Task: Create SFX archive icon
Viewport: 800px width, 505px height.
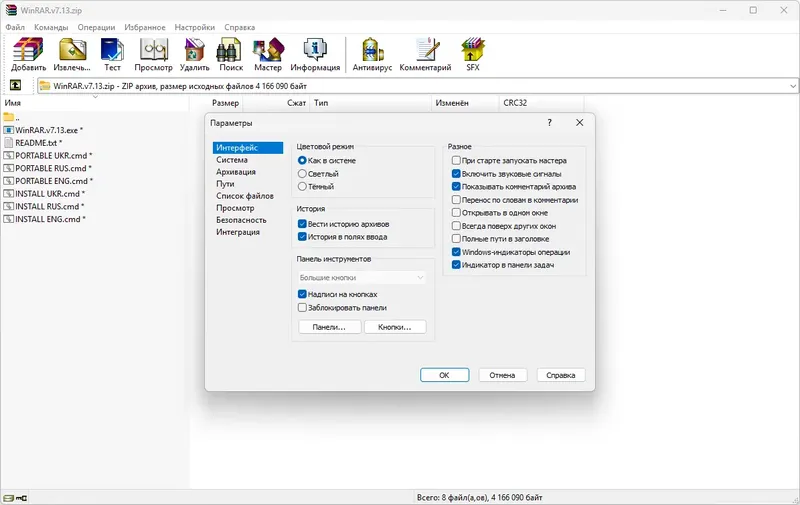Action: point(472,49)
